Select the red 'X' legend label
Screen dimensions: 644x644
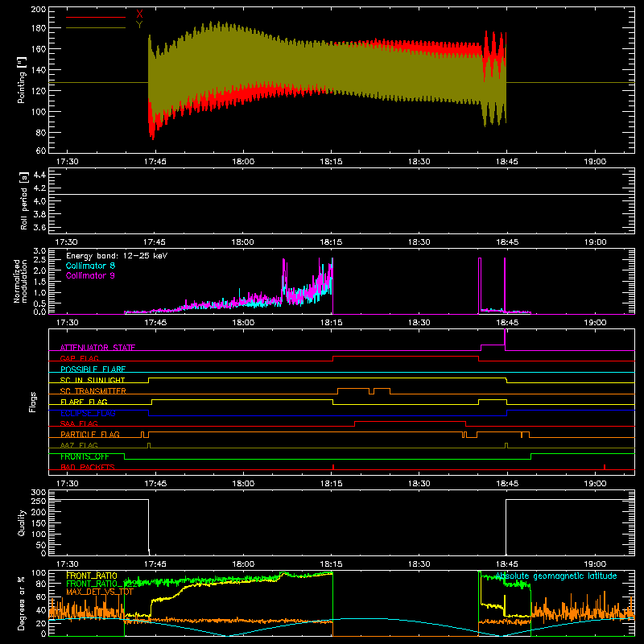pos(139,14)
